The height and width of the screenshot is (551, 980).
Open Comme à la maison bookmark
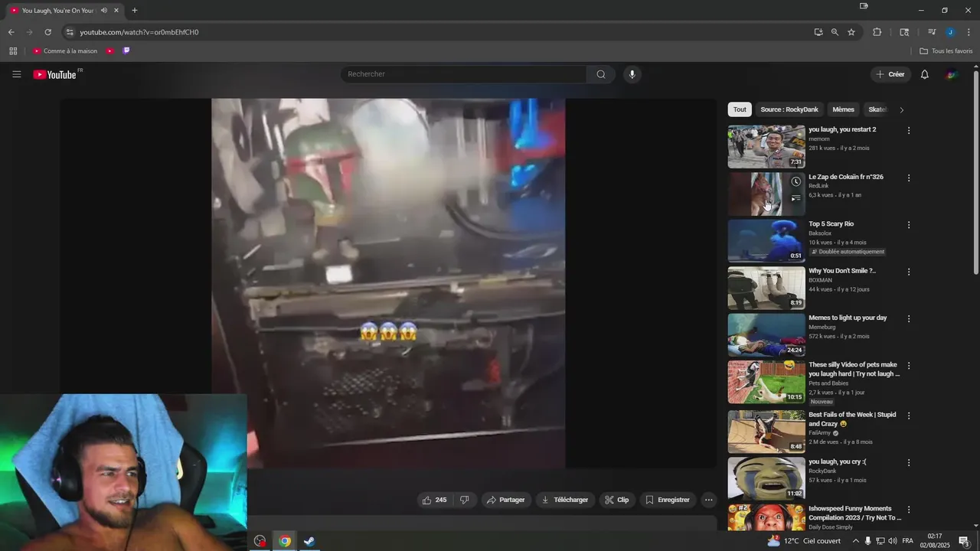(x=65, y=51)
